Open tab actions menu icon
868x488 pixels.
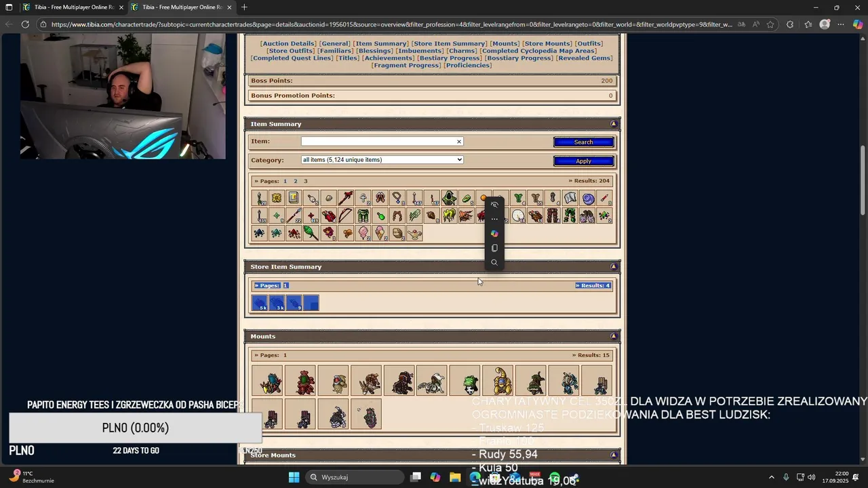click(9, 7)
